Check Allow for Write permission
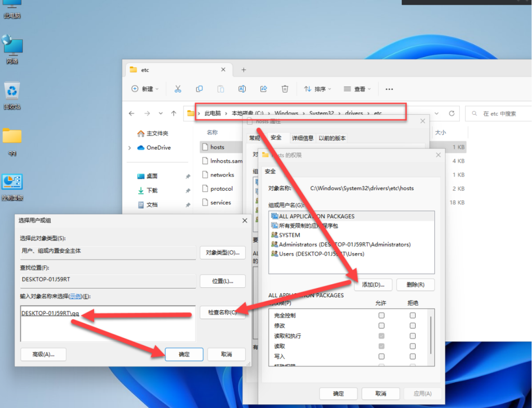The image size is (532, 408). click(382, 357)
